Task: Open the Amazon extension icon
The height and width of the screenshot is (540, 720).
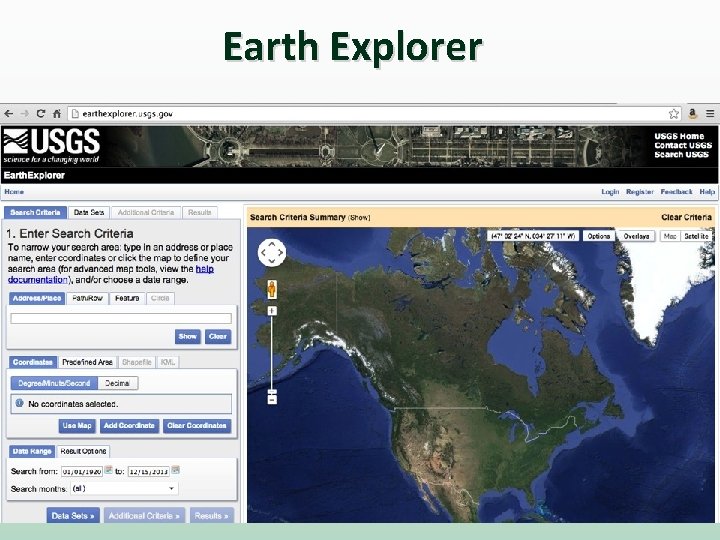Action: click(693, 113)
